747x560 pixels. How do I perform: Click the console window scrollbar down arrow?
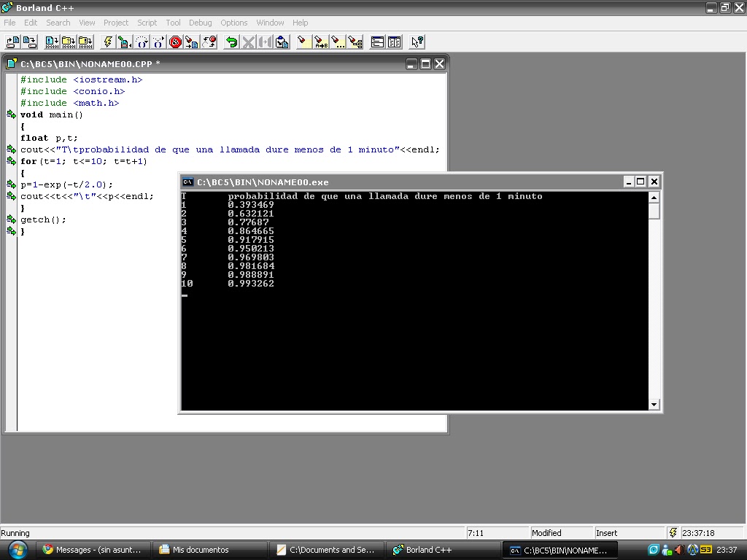[x=654, y=404]
